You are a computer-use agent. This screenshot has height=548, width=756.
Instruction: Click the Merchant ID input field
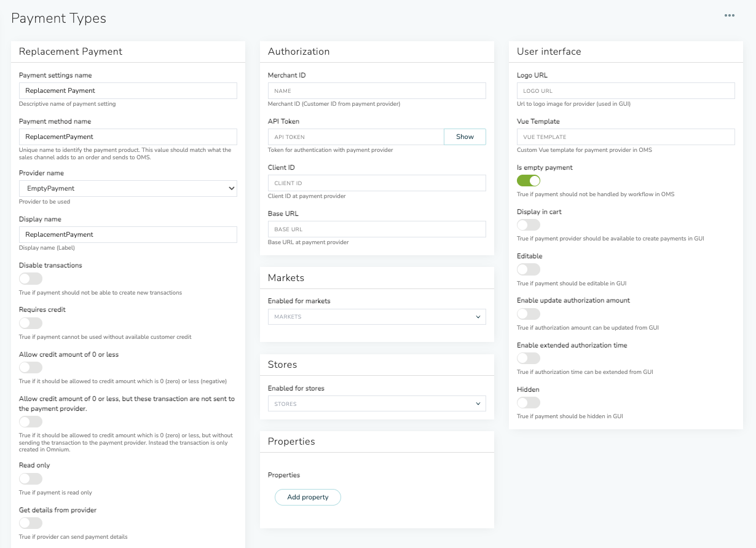coord(377,91)
